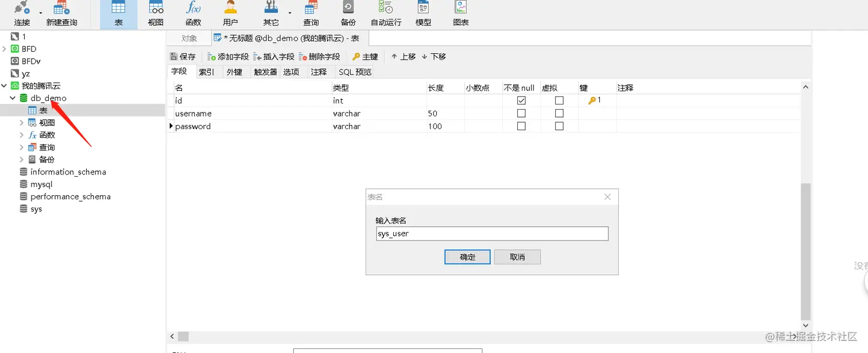Click the 图表 (Charts) toolbar icon
Viewport: 868px width, 353px height.
[x=460, y=13]
